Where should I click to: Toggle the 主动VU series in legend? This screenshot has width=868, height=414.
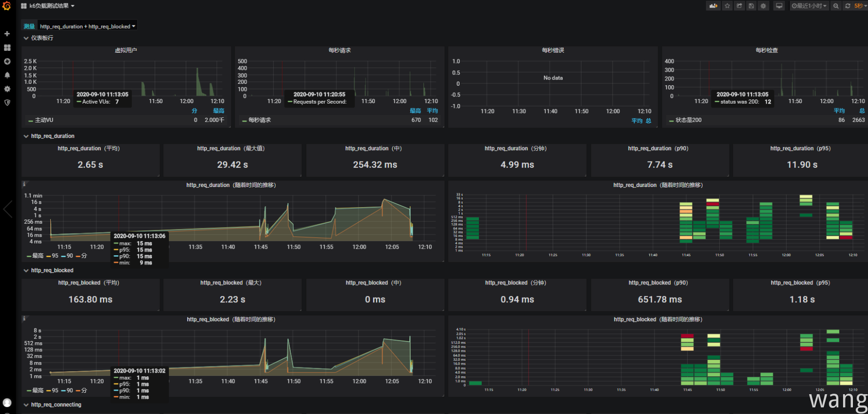coord(44,120)
